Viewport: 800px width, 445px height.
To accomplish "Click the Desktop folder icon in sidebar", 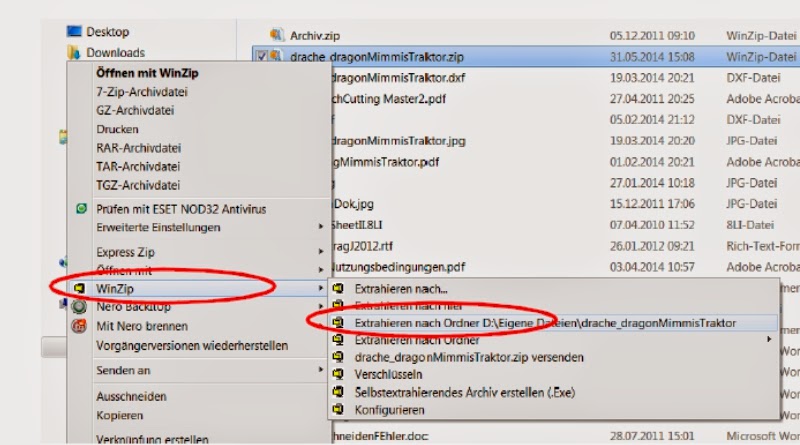I will (74, 32).
